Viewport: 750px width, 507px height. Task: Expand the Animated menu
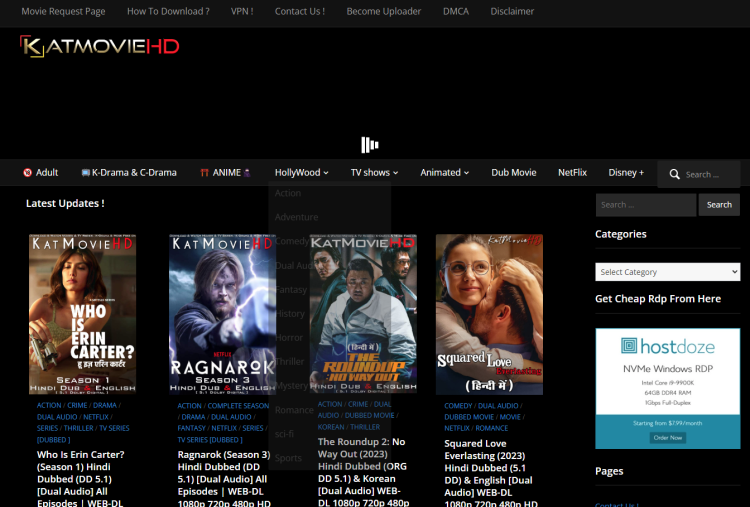tap(444, 172)
